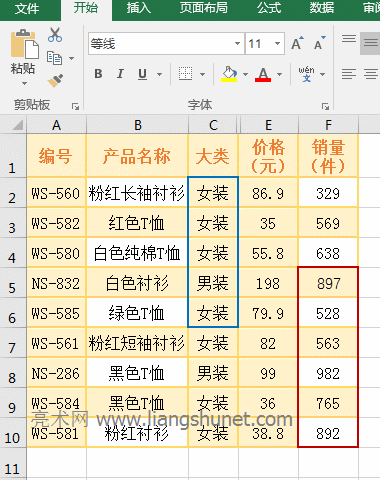Select column B header
The image size is (380, 480).
click(137, 125)
